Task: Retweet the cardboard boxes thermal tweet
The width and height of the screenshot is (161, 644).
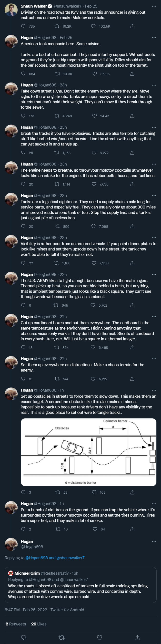Action: [57, 347]
